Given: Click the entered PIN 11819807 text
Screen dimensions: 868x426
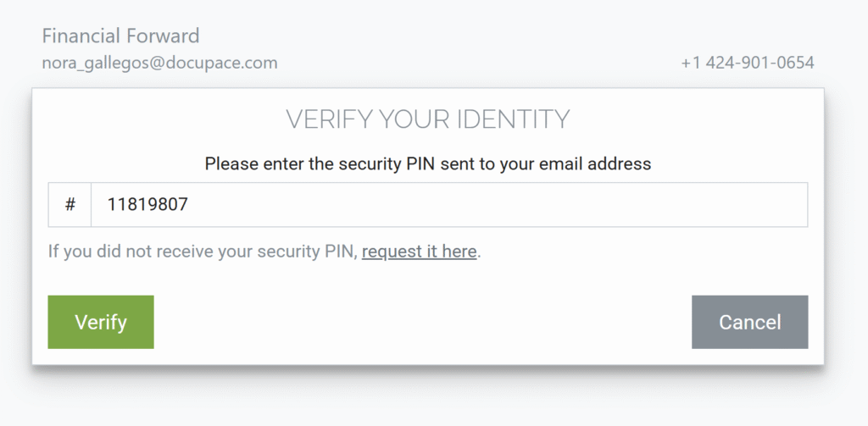Looking at the screenshot, I should 147,205.
